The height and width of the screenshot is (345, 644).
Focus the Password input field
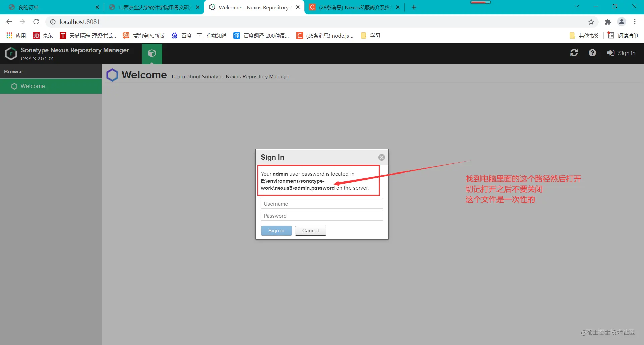point(322,216)
